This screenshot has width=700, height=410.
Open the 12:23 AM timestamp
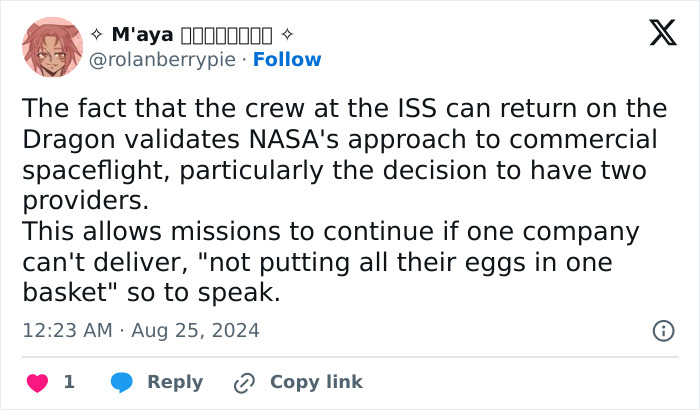[67, 330]
